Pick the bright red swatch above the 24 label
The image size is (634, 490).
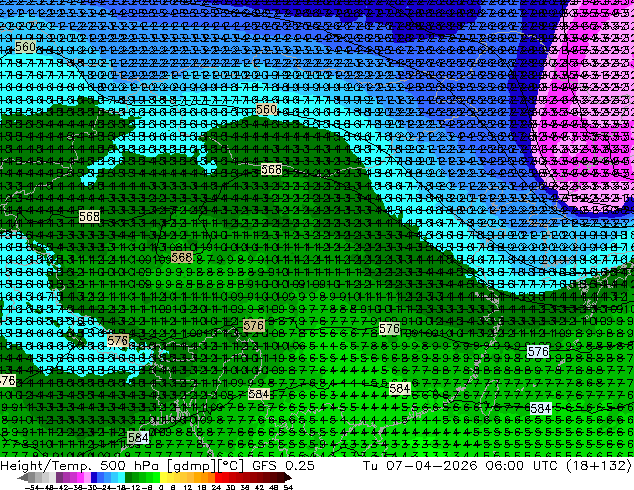pos(218,478)
